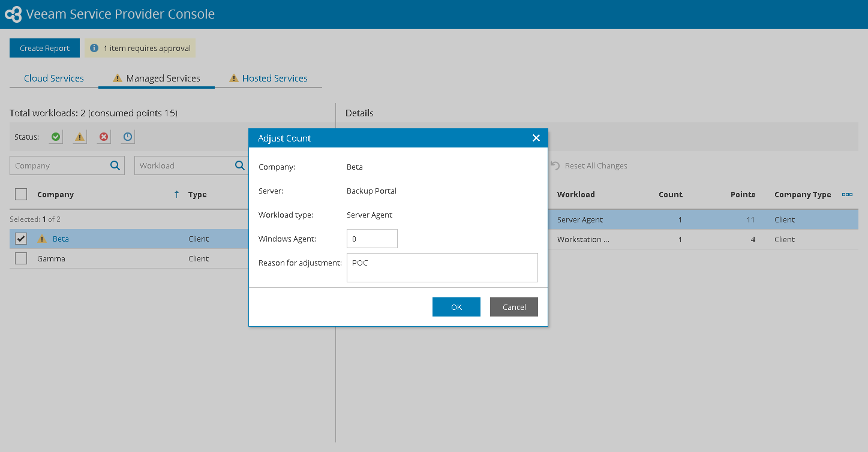
Task: Click the Company search field
Action: click(67, 166)
